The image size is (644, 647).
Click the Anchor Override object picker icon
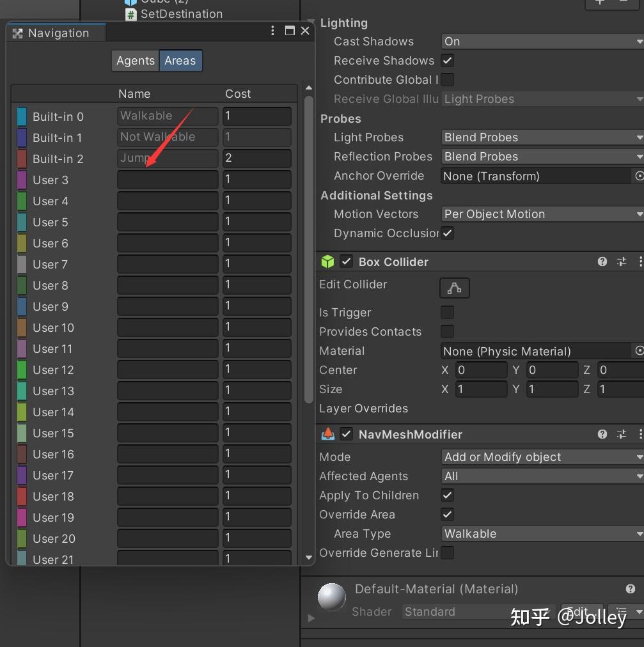(638, 176)
